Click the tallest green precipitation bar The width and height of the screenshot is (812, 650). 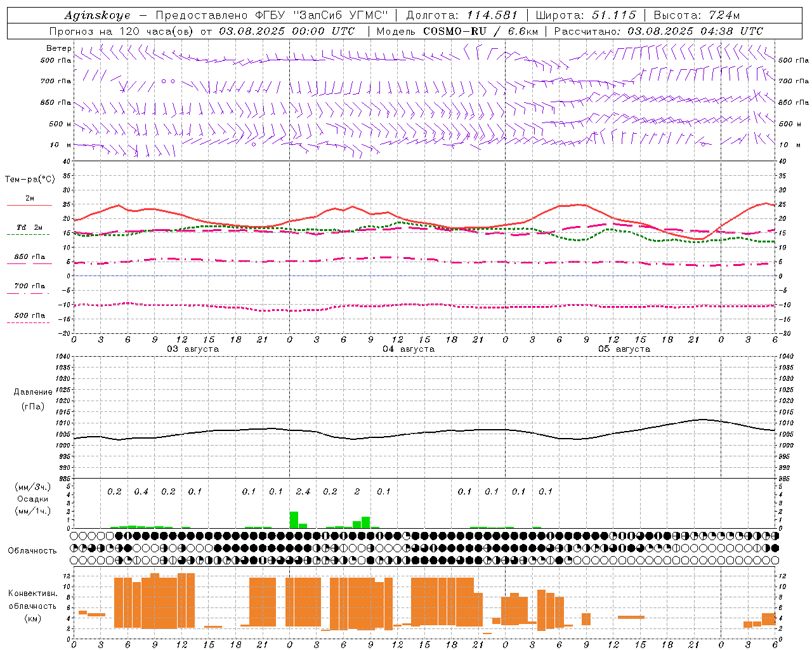294,520
